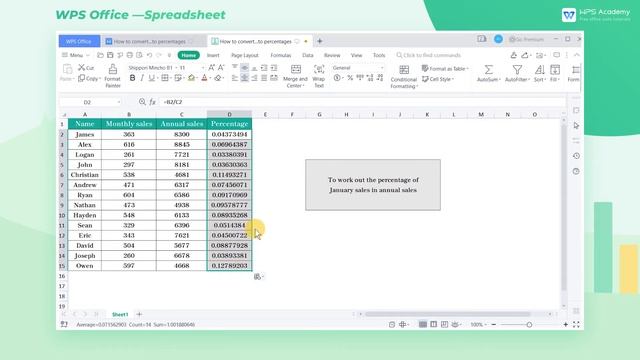This screenshot has height=360, width=640.
Task: Click the Font color A icon
Action: click(204, 78)
